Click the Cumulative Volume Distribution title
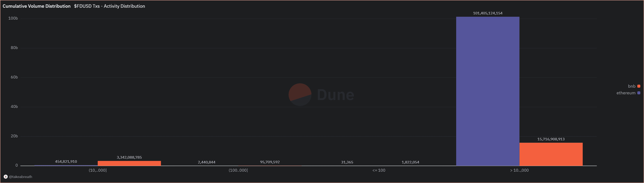 coord(36,6)
